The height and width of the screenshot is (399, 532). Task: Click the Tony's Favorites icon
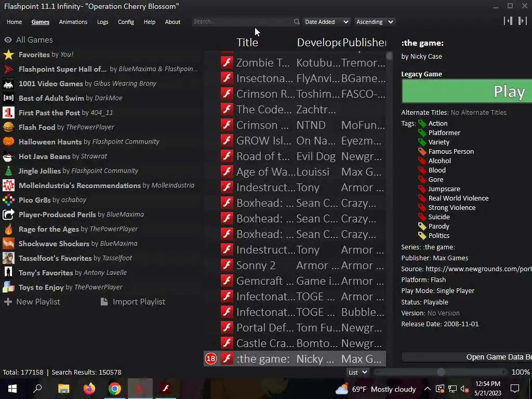click(8, 273)
